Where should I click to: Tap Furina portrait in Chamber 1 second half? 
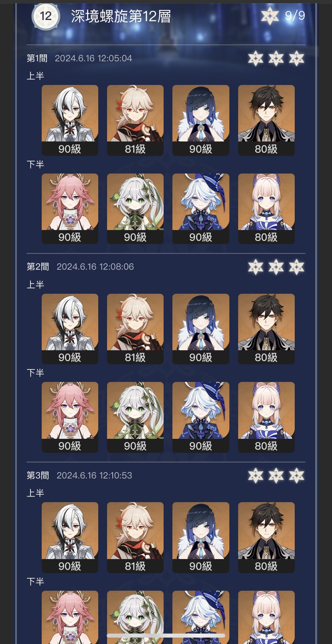(201, 208)
